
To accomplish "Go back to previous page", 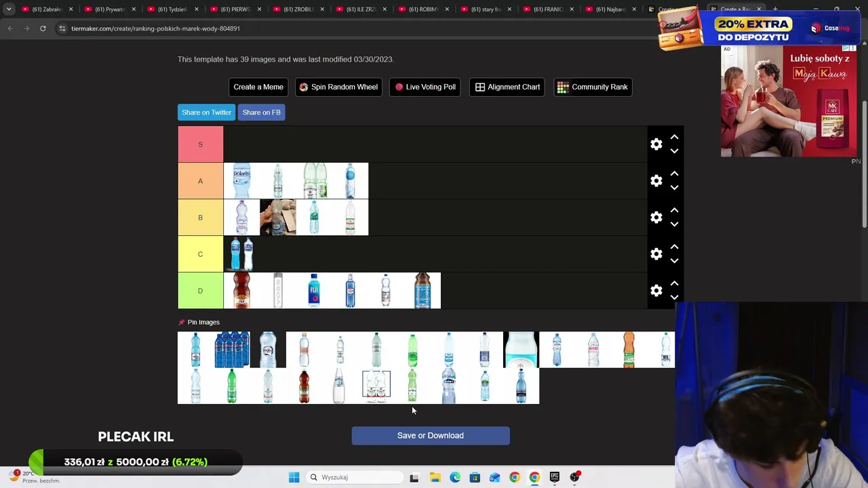I will tap(10, 28).
